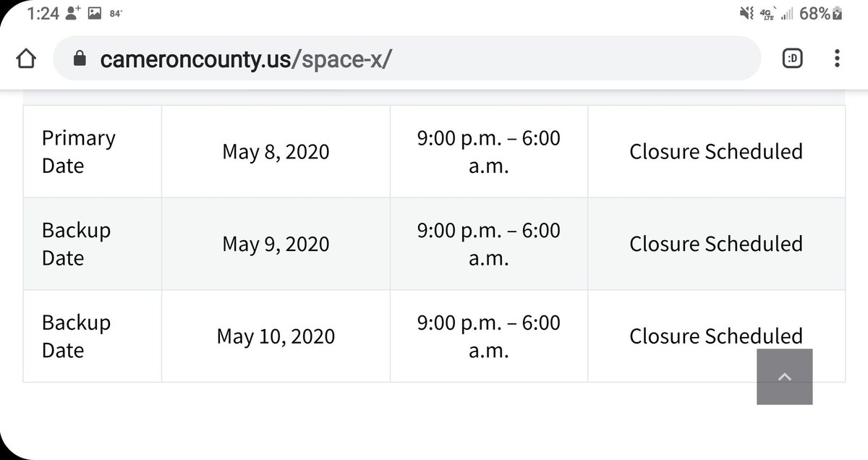This screenshot has height=460, width=868.
Task: Tap the Chrome home icon
Action: click(25, 59)
